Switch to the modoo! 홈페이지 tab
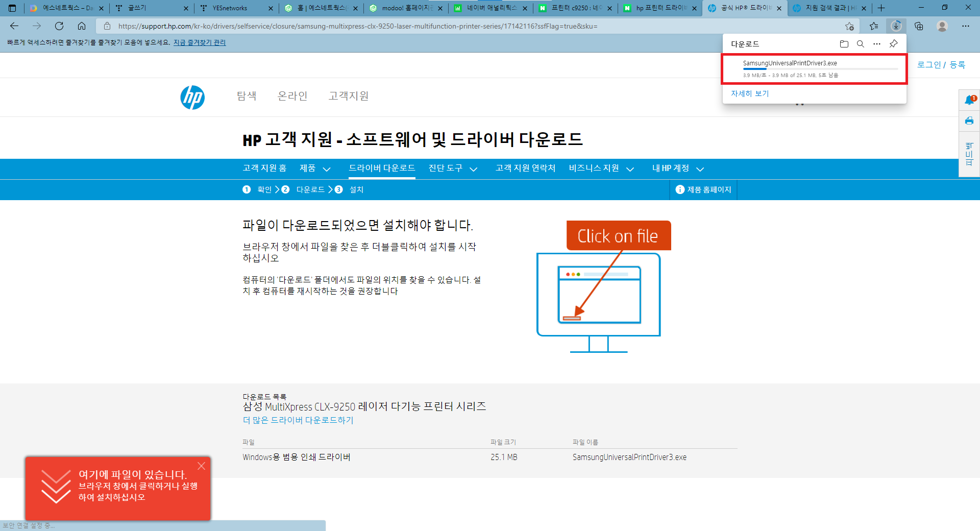 pyautogui.click(x=406, y=8)
